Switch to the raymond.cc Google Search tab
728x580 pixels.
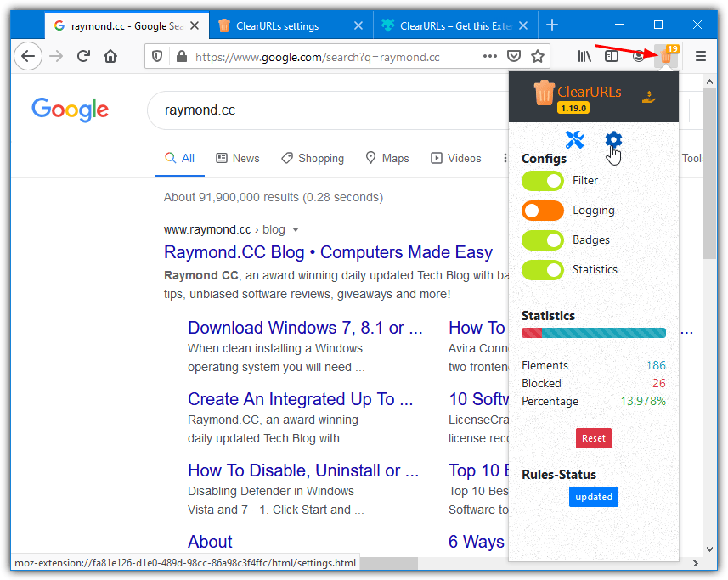[x=127, y=26]
